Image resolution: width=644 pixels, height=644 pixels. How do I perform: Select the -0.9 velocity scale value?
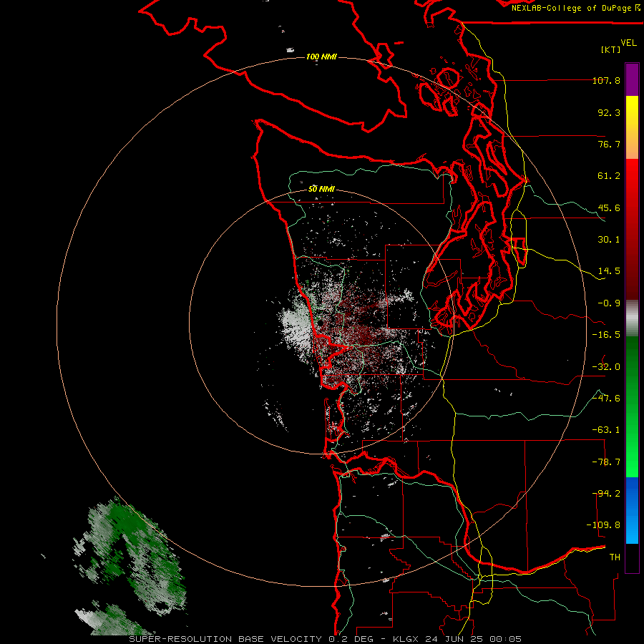coord(609,303)
